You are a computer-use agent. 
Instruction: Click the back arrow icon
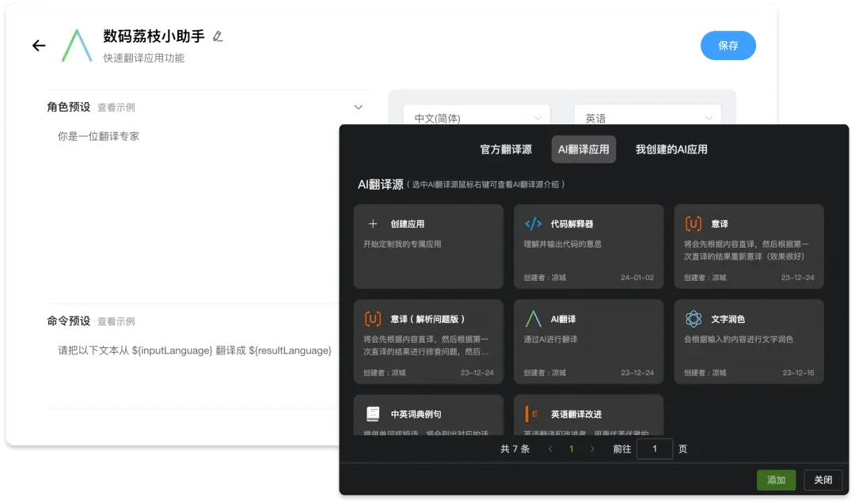(39, 46)
